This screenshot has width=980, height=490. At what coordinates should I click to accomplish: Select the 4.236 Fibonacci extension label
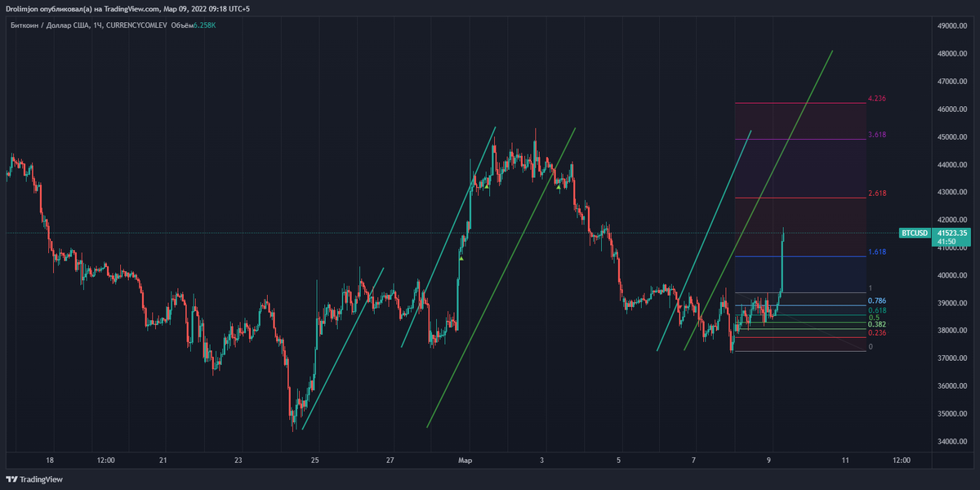pyautogui.click(x=877, y=97)
